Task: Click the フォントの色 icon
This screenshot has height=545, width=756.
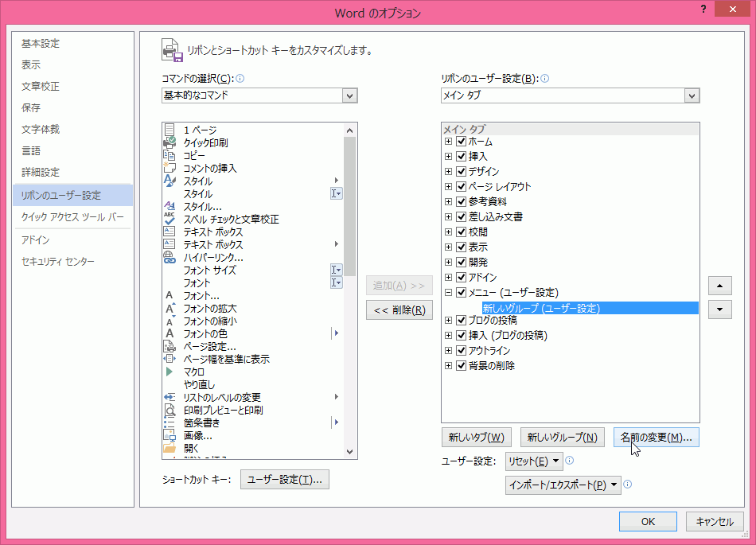Action: pyautogui.click(x=170, y=333)
